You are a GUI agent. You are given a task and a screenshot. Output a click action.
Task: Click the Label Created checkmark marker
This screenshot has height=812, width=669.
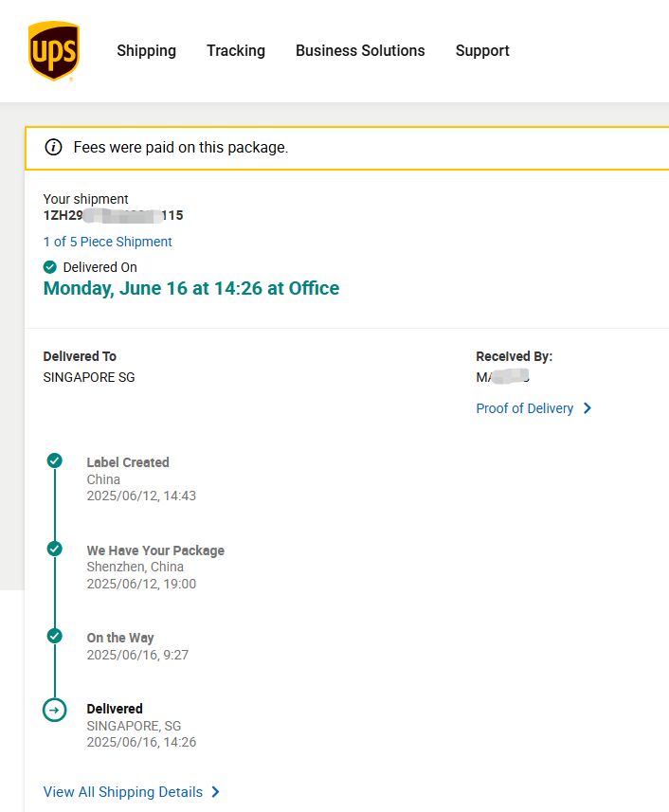[x=55, y=460]
